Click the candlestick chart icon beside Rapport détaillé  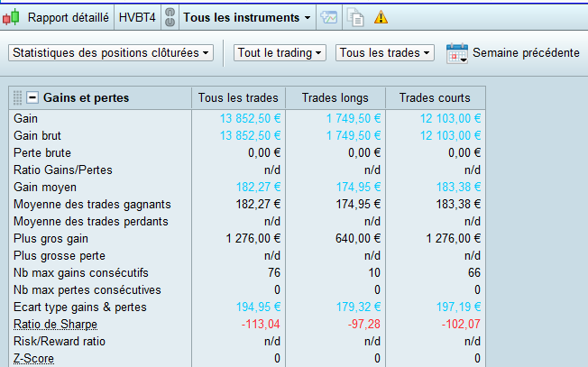tap(11, 18)
